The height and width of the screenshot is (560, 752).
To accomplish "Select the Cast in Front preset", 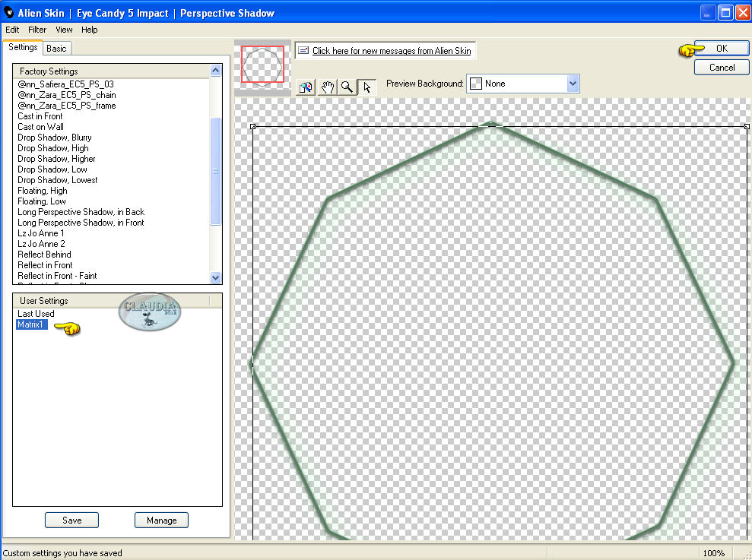I will pos(40,116).
